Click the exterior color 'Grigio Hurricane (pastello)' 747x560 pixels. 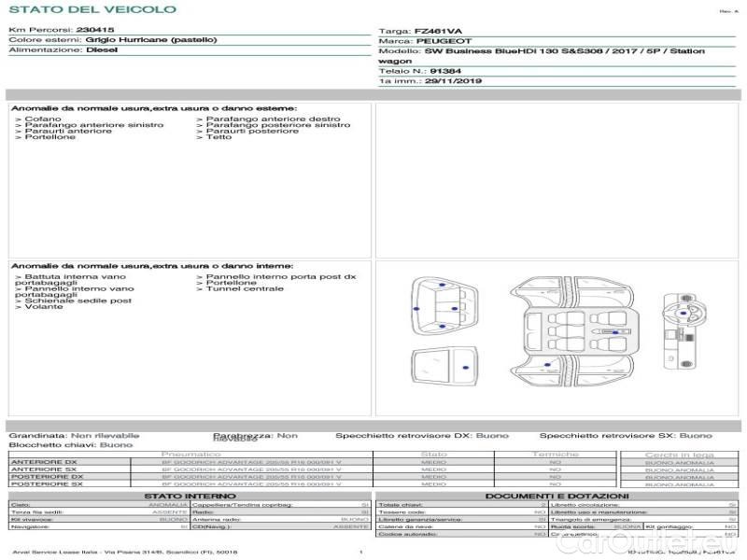(x=151, y=39)
